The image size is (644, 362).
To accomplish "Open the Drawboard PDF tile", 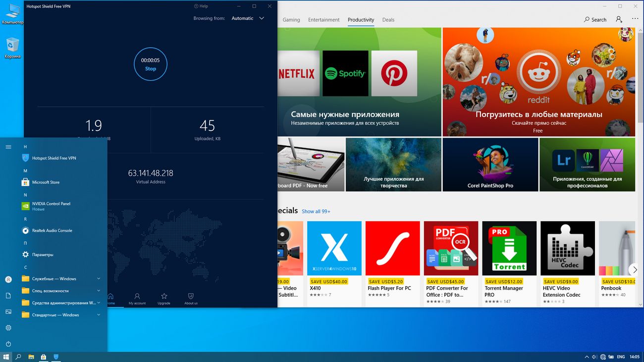I will tap(311, 164).
